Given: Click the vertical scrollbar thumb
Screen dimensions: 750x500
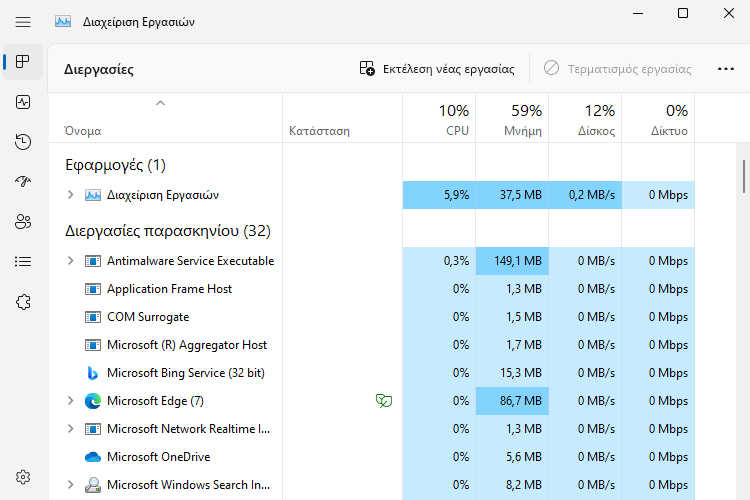Looking at the screenshot, I should [x=744, y=176].
